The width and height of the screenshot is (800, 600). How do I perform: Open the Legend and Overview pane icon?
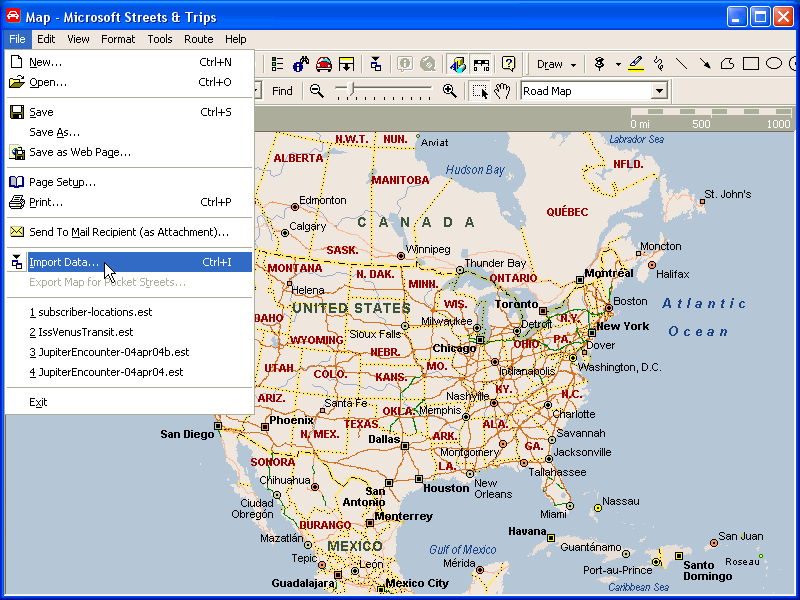(278, 64)
